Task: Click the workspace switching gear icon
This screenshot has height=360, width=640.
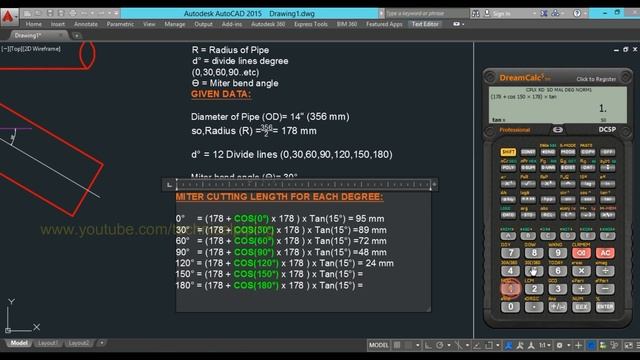Action: tap(560, 345)
